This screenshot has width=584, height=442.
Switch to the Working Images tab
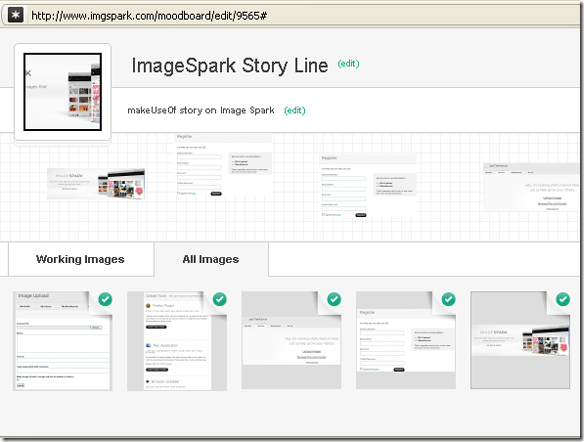click(x=80, y=259)
